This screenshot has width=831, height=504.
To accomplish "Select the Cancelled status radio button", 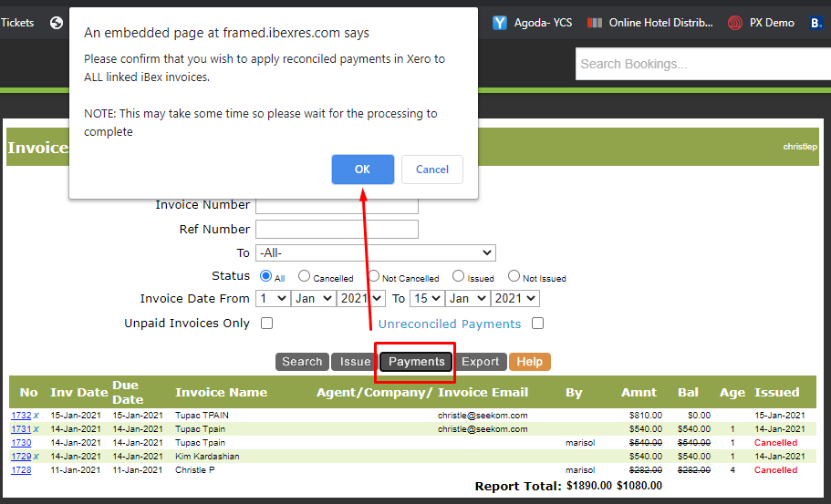I will coord(305,276).
